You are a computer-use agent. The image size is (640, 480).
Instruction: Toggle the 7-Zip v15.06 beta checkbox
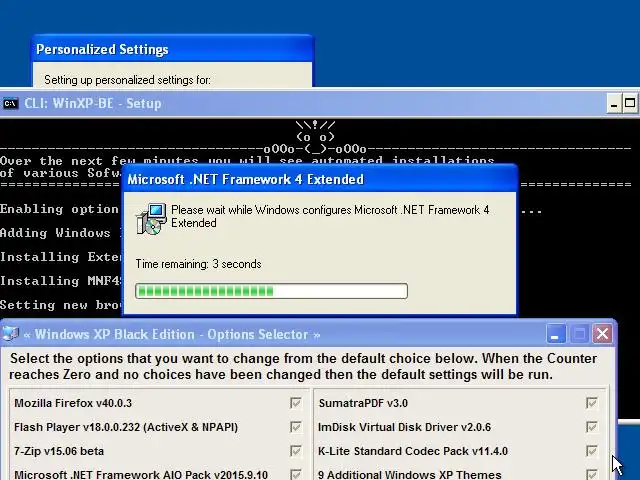296,451
